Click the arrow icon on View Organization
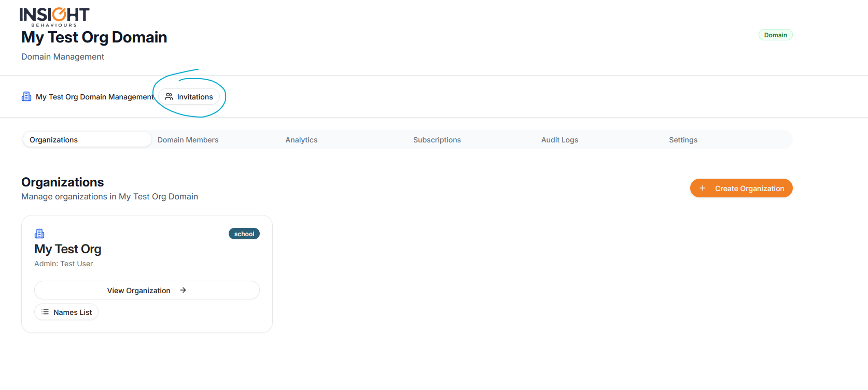Image resolution: width=868 pixels, height=390 pixels. 183,291
